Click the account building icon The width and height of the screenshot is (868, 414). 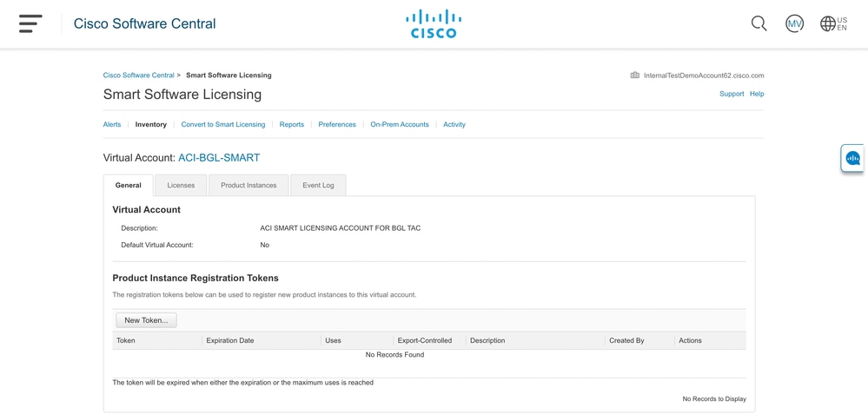[635, 76]
